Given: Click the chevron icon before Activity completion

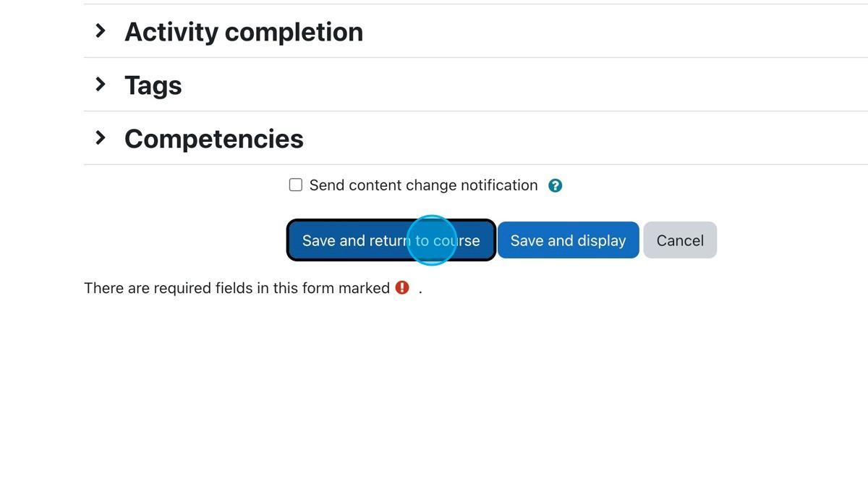Looking at the screenshot, I should coord(99,30).
